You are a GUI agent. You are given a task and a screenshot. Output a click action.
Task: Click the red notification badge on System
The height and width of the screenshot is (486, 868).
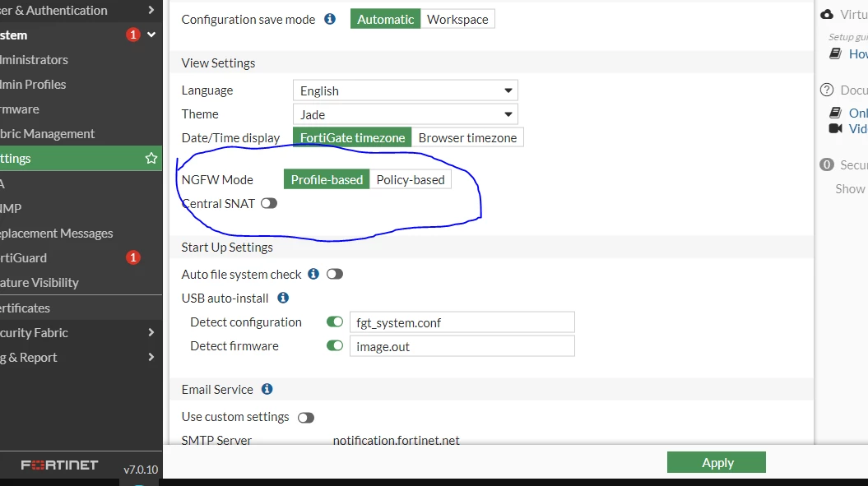132,35
